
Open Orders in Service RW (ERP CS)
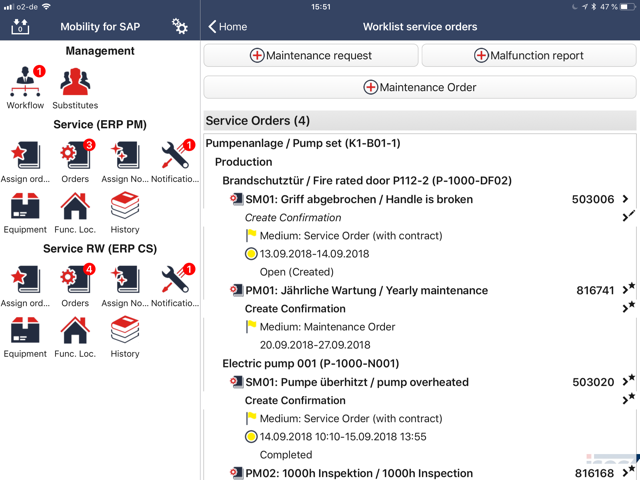pyautogui.click(x=75, y=286)
